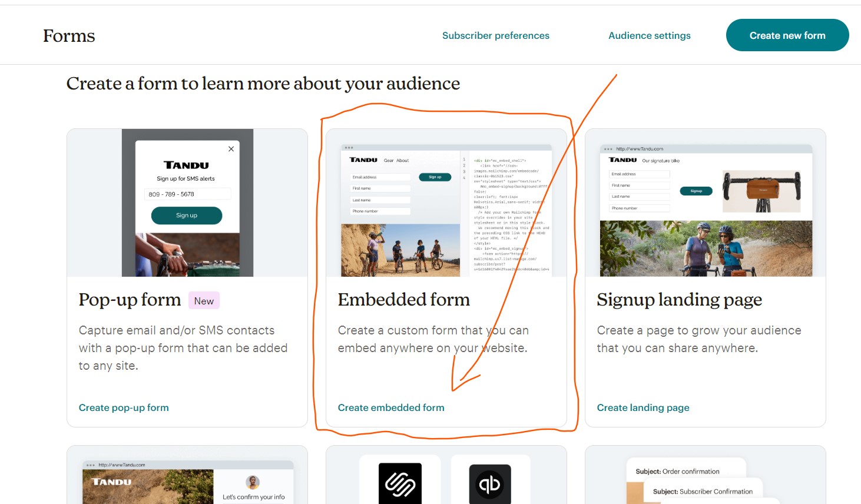Viewport: 861px width, 504px height.
Task: Click the Create landing page link
Action: pos(643,407)
